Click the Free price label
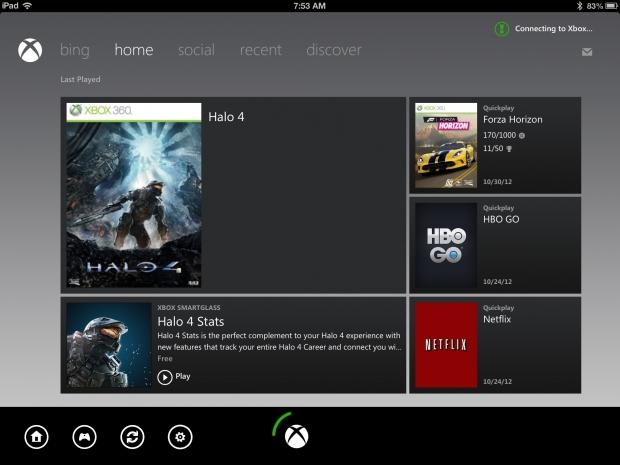Viewport: 620px width, 465px height. click(x=165, y=359)
